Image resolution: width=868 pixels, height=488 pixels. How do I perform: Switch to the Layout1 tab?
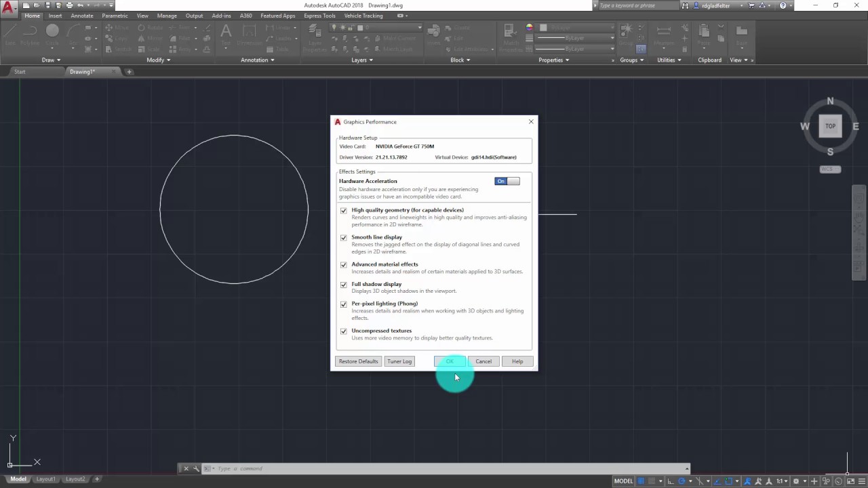click(x=45, y=479)
